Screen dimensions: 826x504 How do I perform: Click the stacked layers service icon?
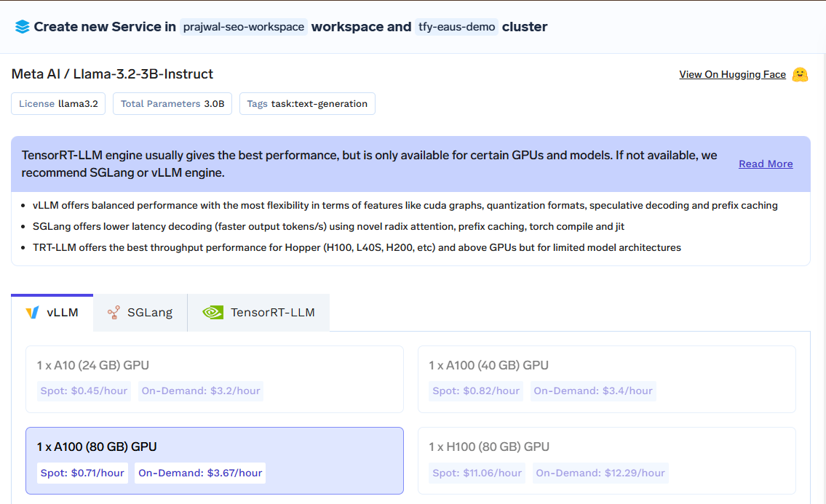tap(22, 27)
